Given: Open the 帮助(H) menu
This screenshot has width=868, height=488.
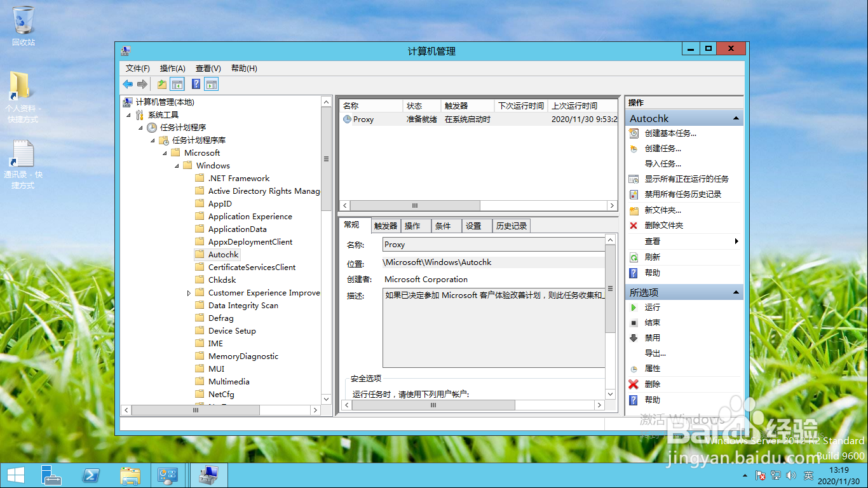Looking at the screenshot, I should click(x=244, y=68).
